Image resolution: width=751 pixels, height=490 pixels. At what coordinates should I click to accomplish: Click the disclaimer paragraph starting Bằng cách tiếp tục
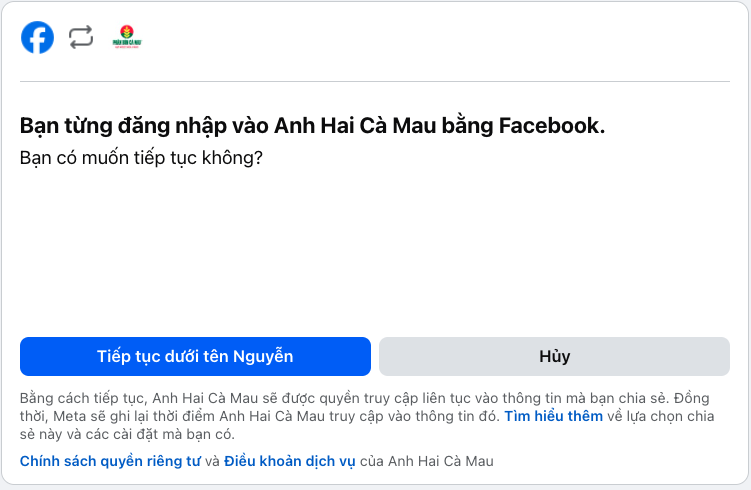pyautogui.click(x=367, y=416)
